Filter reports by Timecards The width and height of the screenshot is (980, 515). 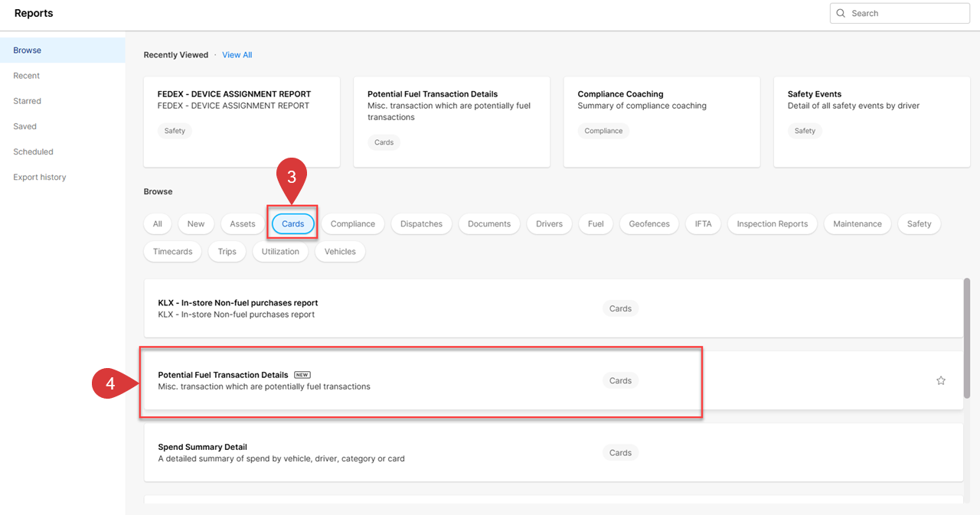[x=172, y=252]
